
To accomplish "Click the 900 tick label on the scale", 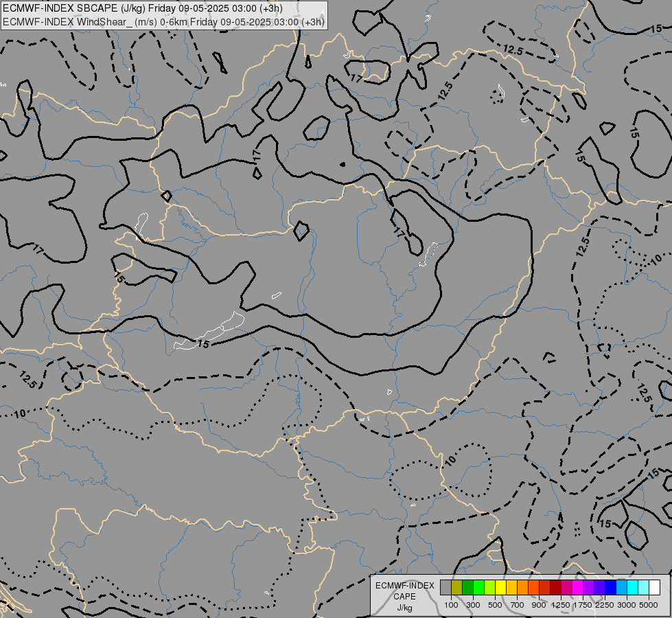I will coord(539,605).
